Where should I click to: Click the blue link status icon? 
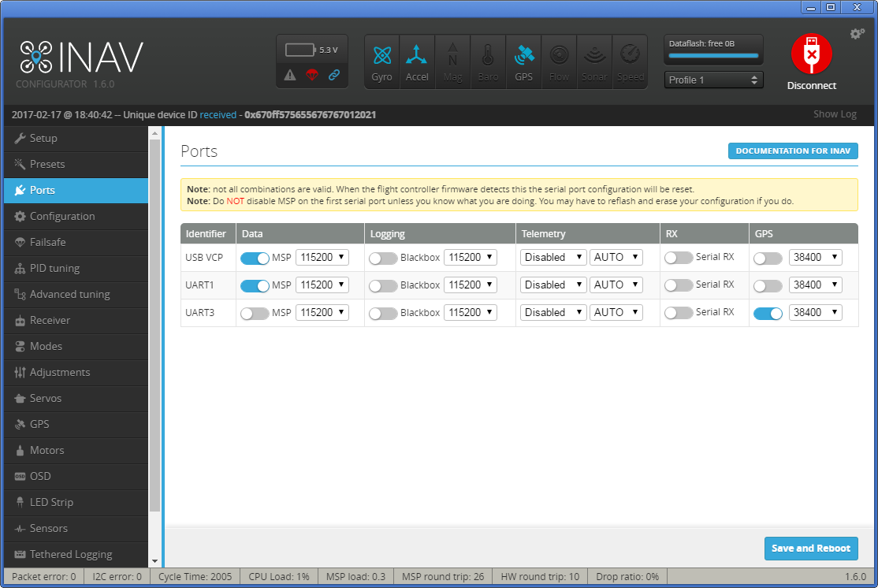(x=333, y=74)
